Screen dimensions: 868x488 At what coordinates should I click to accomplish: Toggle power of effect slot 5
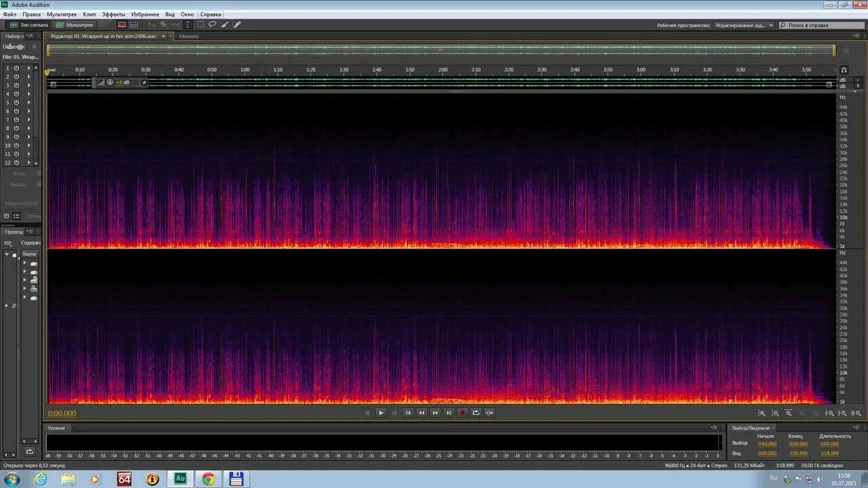click(x=16, y=102)
